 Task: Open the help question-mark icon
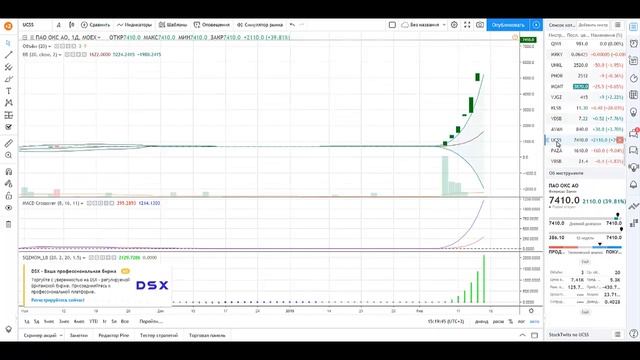[633, 333]
